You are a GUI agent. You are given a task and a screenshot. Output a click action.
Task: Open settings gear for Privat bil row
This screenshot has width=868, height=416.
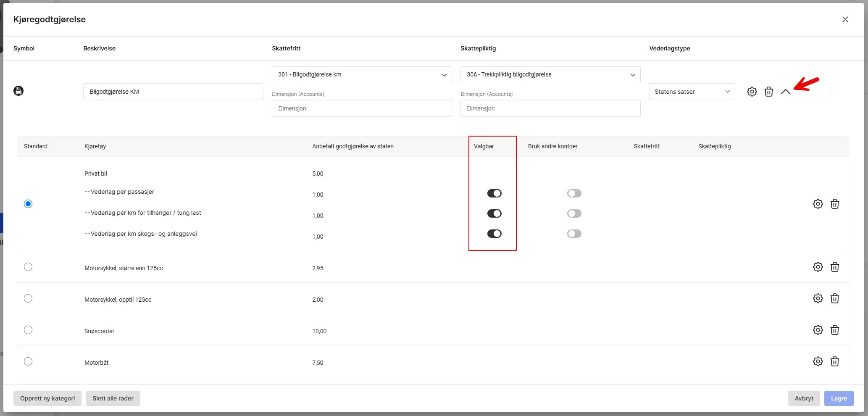click(x=818, y=204)
